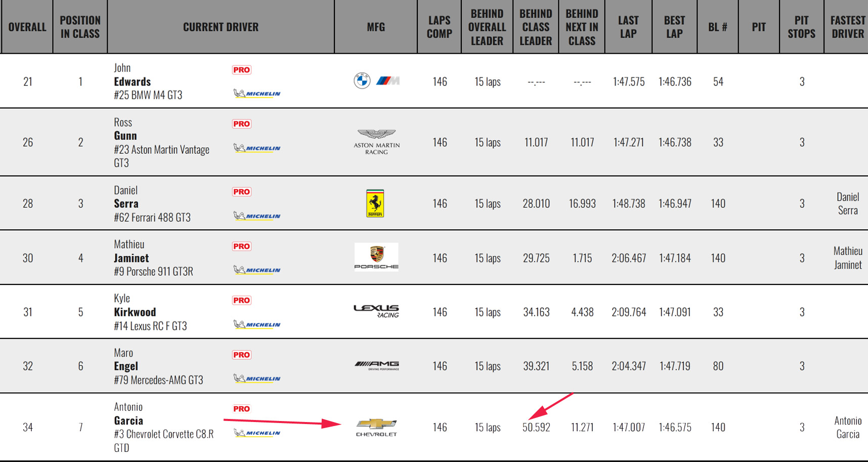Click the Aston Martin Racing logo
This screenshot has height=462, width=868.
click(x=376, y=142)
